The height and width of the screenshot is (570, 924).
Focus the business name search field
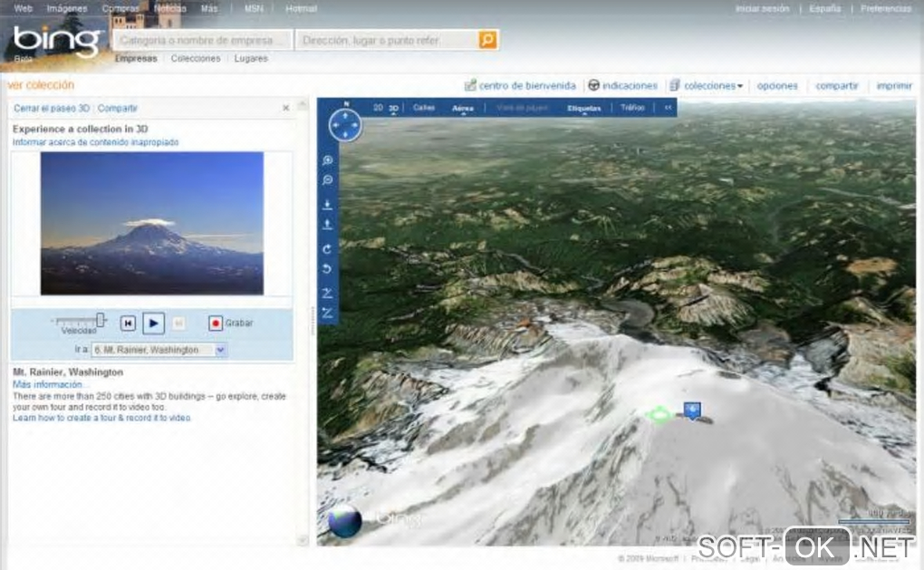coord(203,40)
